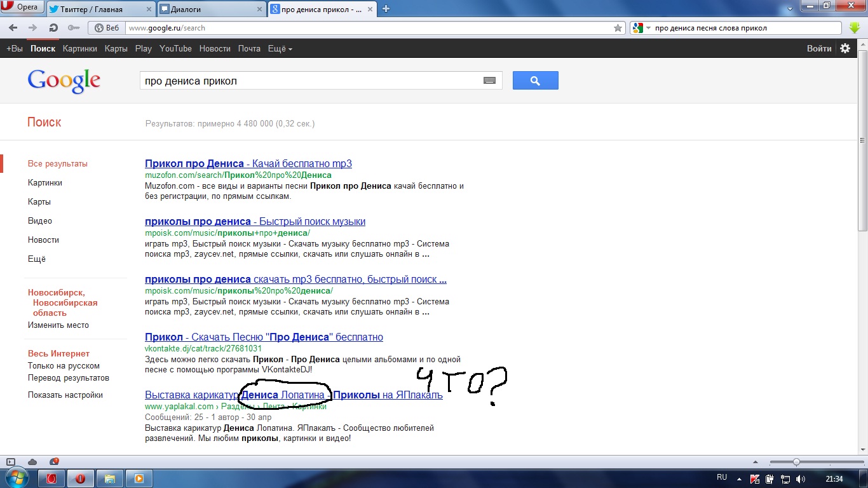Click the Веб site info badge
868x488 pixels.
(x=106, y=28)
